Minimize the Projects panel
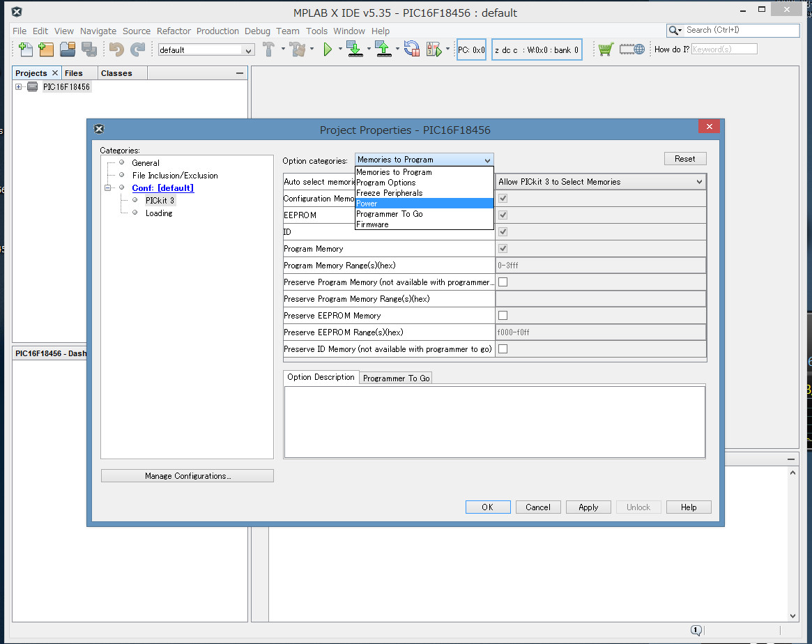Viewport: 812px width, 644px height. tap(239, 73)
